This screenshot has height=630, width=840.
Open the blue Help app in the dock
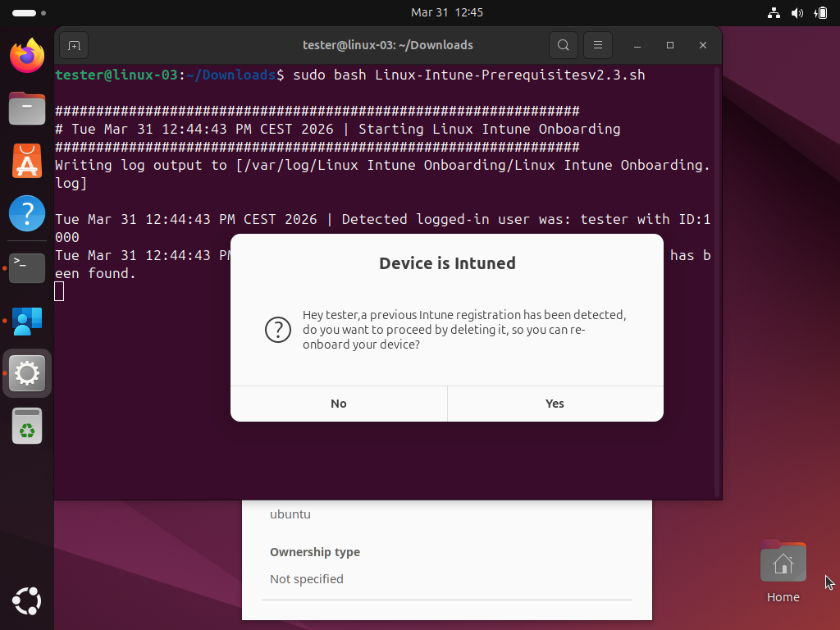click(26, 214)
